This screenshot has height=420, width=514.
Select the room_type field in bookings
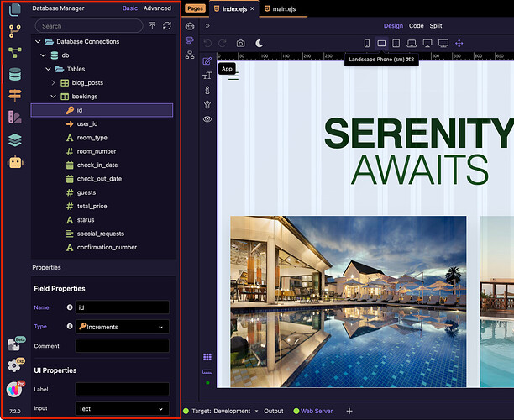pos(92,138)
